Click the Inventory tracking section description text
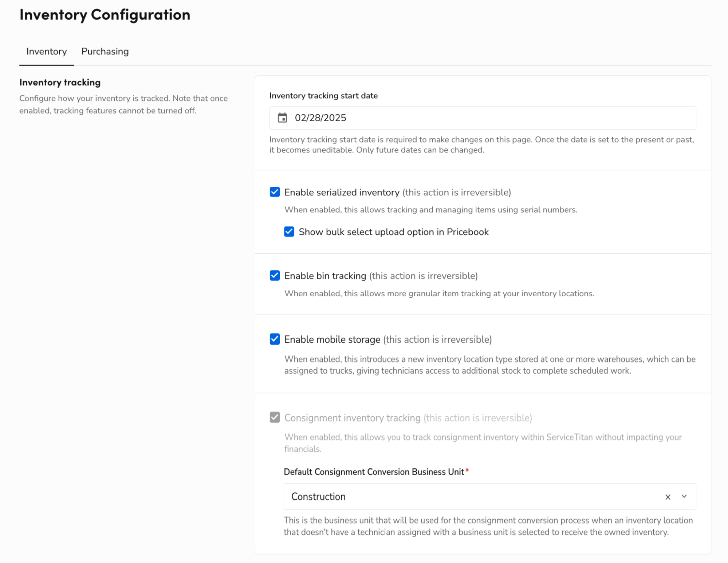The width and height of the screenshot is (728, 563). coord(123,104)
